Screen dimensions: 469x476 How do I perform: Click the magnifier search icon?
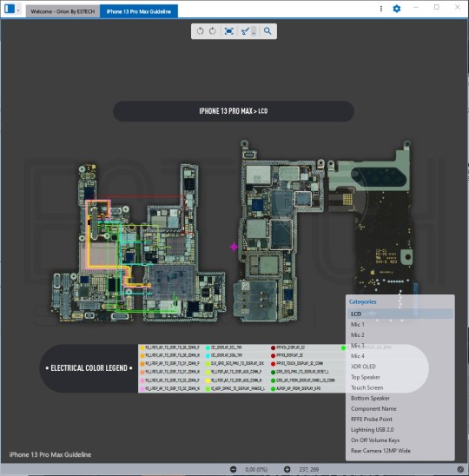pos(268,31)
